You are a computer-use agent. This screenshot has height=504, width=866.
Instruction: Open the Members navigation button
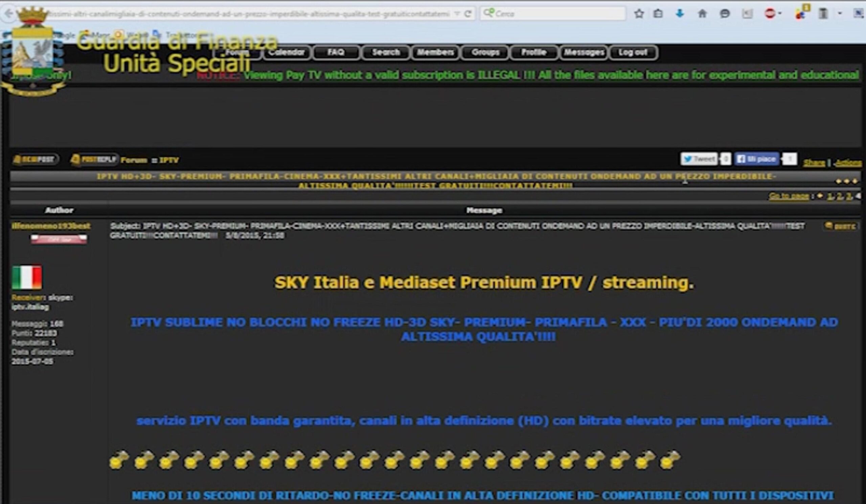click(x=435, y=52)
